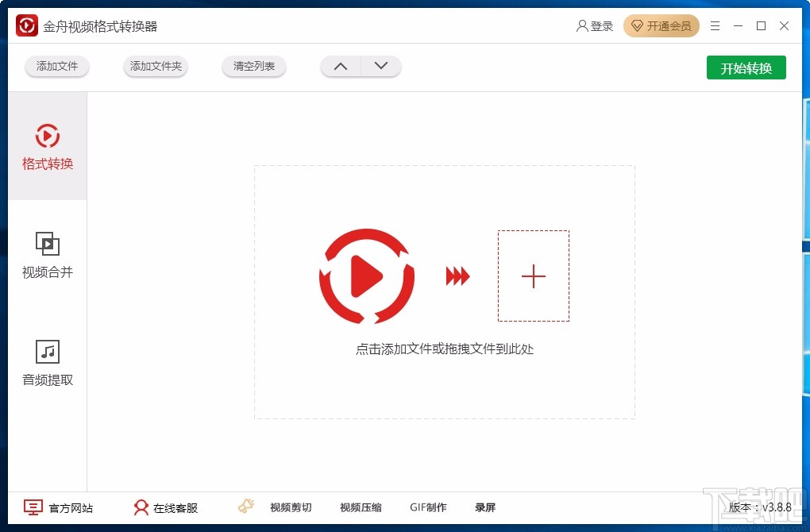Click 开通会员 to open membership
The height and width of the screenshot is (532, 810).
(661, 25)
